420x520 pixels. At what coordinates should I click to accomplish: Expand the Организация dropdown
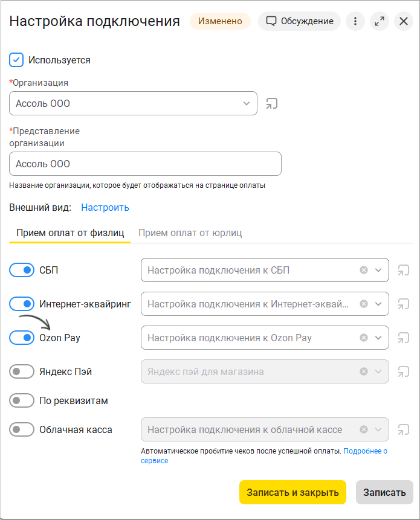(x=246, y=103)
